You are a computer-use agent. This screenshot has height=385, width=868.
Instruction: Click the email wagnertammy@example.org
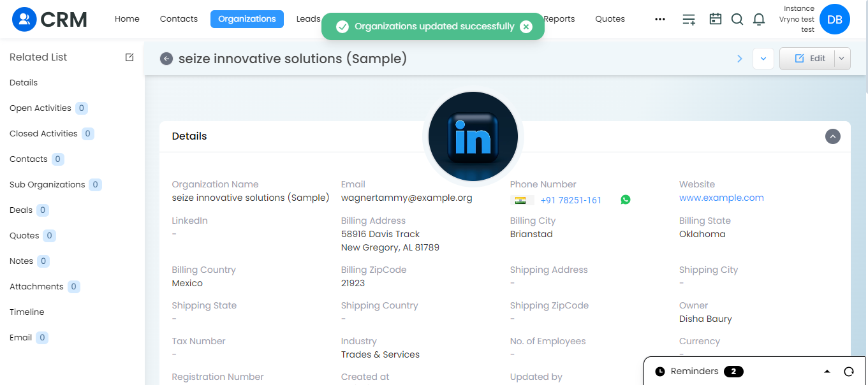pos(407,198)
